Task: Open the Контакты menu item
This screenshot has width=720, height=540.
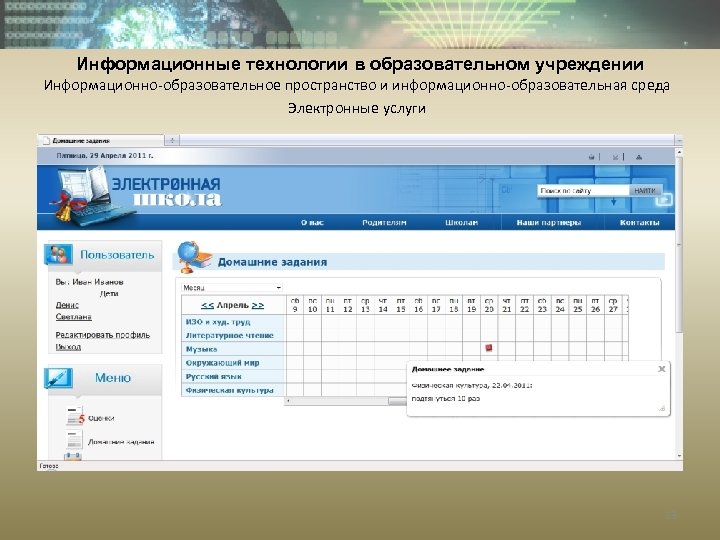Action: click(x=640, y=222)
